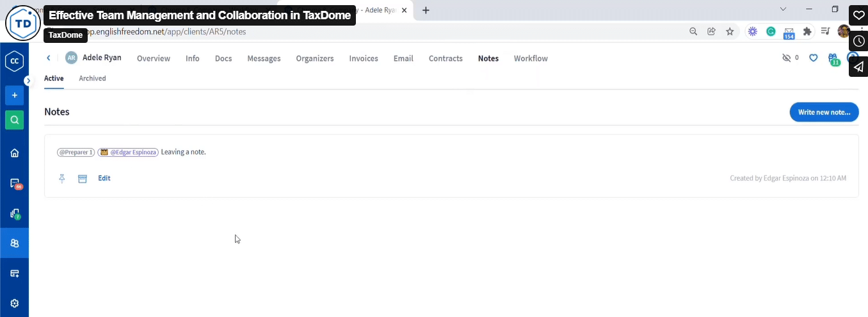Open the billing card icon in sidebar
The width and height of the screenshot is (868, 317).
click(14, 273)
